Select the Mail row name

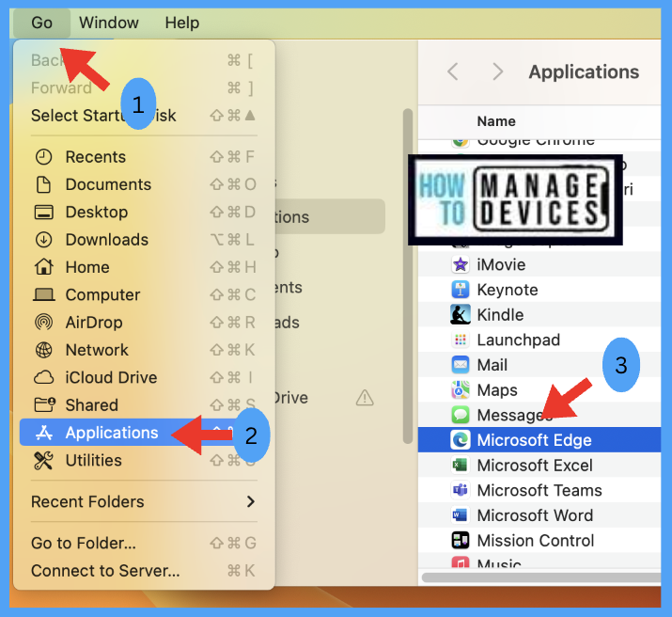coord(492,365)
